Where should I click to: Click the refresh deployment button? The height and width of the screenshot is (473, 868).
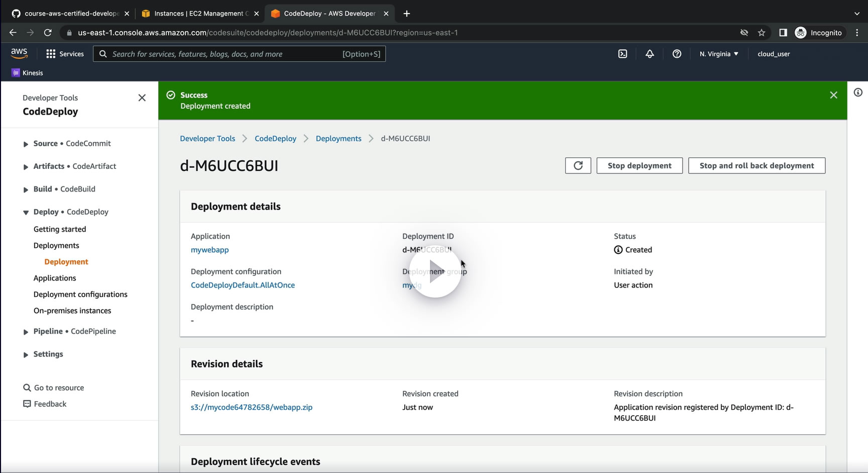click(578, 165)
